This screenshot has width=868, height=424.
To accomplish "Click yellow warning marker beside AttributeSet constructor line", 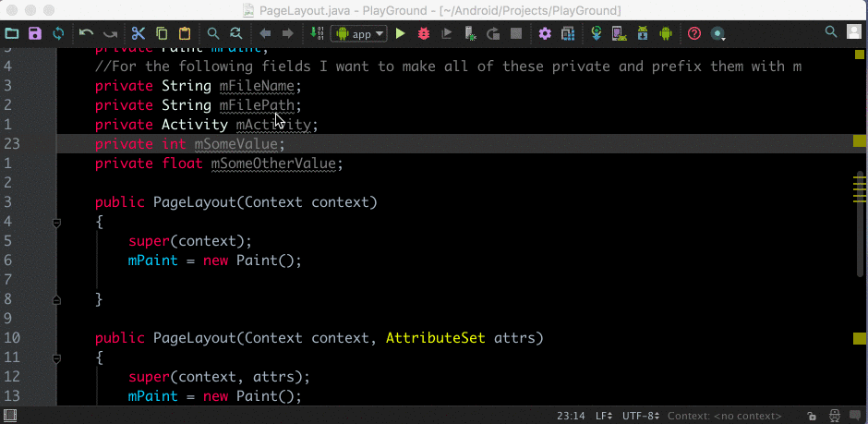I will pos(859,338).
